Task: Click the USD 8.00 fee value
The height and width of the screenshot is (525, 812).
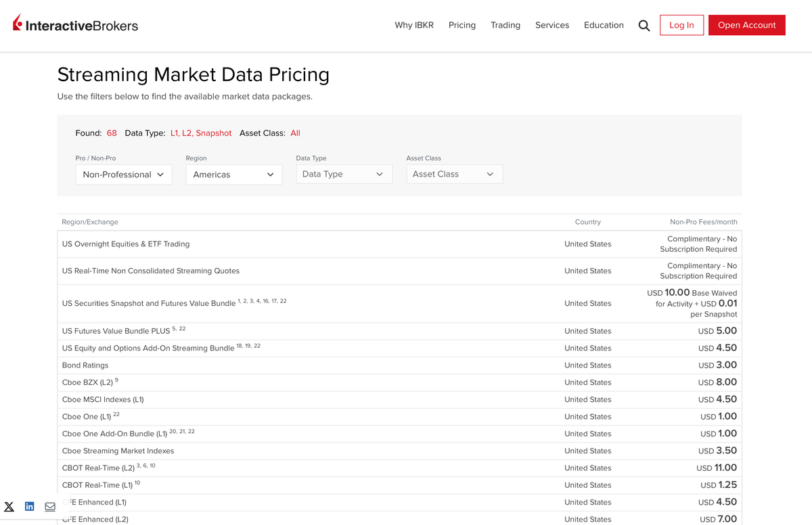Action: pyautogui.click(x=717, y=382)
